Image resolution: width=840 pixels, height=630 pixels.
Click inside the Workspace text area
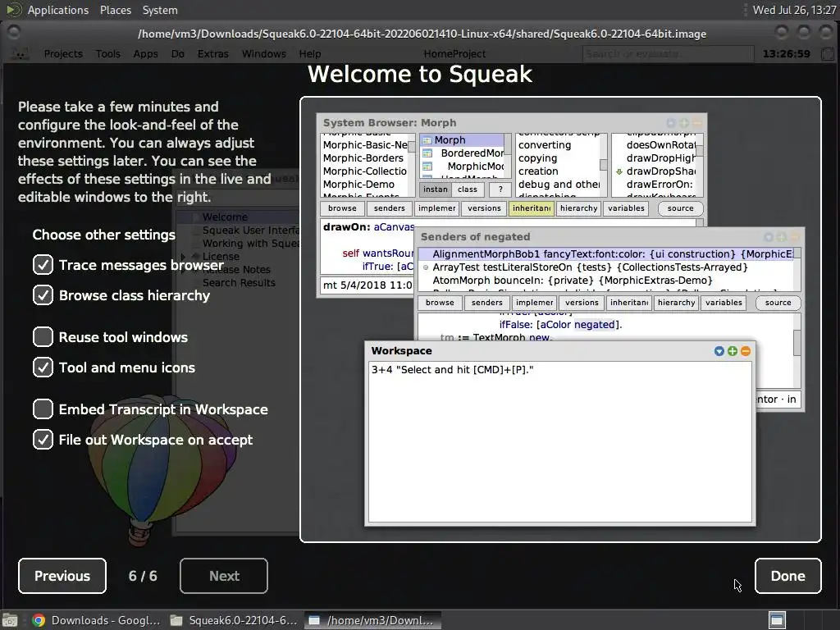[560, 442]
